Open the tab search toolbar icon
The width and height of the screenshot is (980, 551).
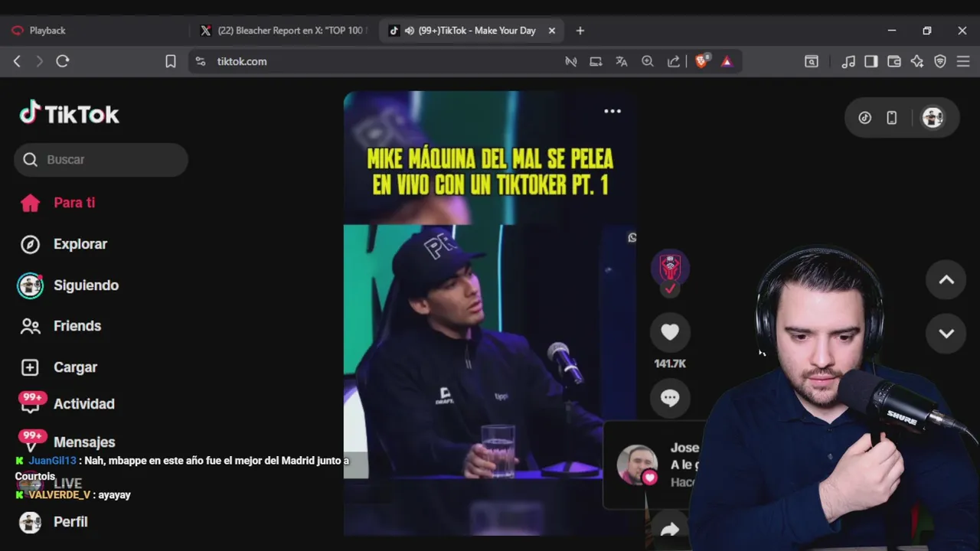click(x=812, y=61)
